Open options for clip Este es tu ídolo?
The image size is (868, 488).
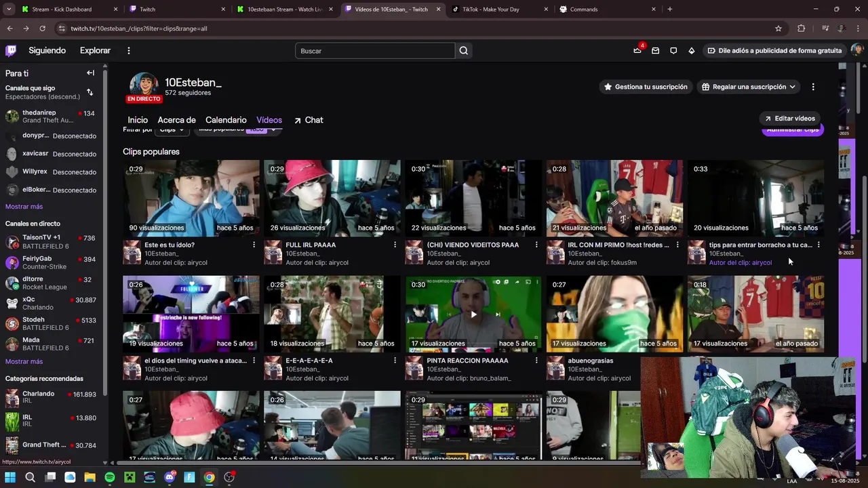pyautogui.click(x=254, y=245)
